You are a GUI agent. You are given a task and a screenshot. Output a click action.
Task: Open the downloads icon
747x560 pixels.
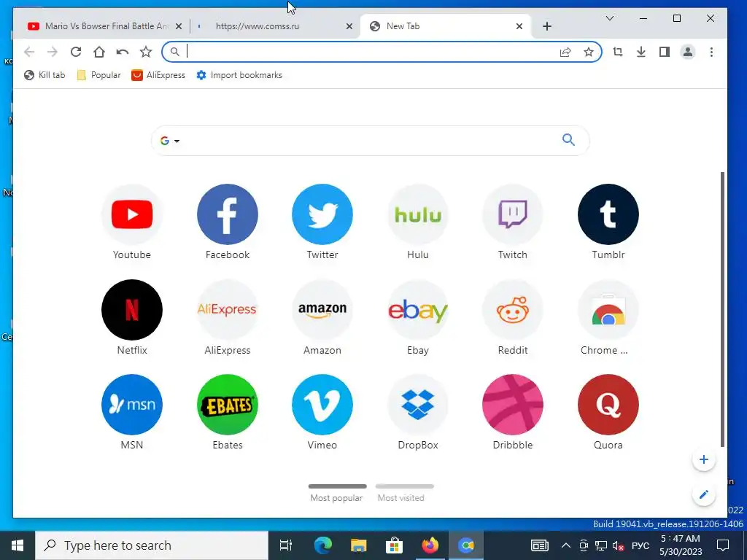(x=641, y=52)
